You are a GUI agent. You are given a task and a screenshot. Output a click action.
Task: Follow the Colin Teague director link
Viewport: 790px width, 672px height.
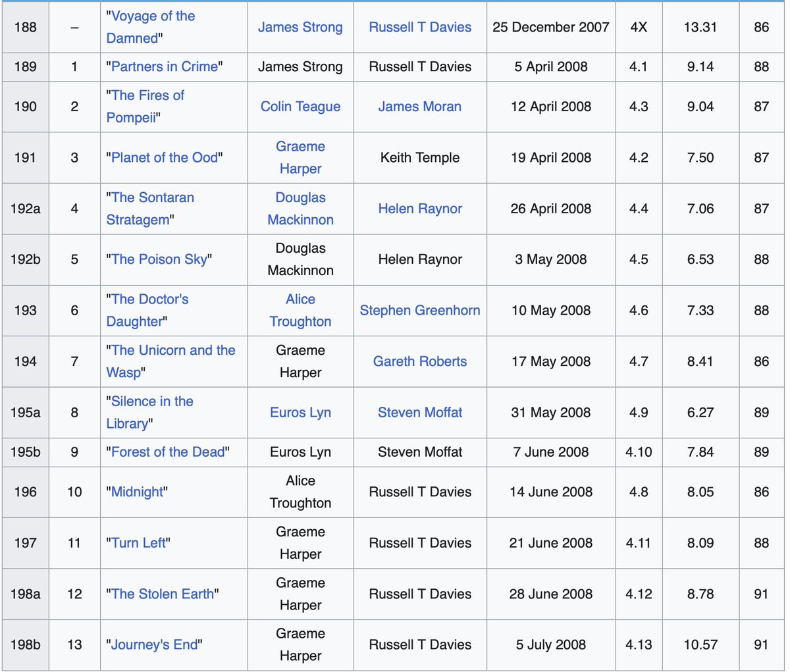(300, 107)
